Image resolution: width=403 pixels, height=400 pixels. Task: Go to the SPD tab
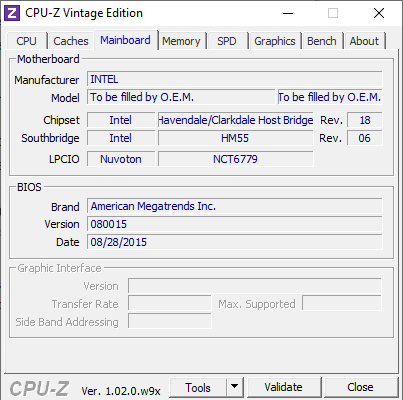(227, 41)
